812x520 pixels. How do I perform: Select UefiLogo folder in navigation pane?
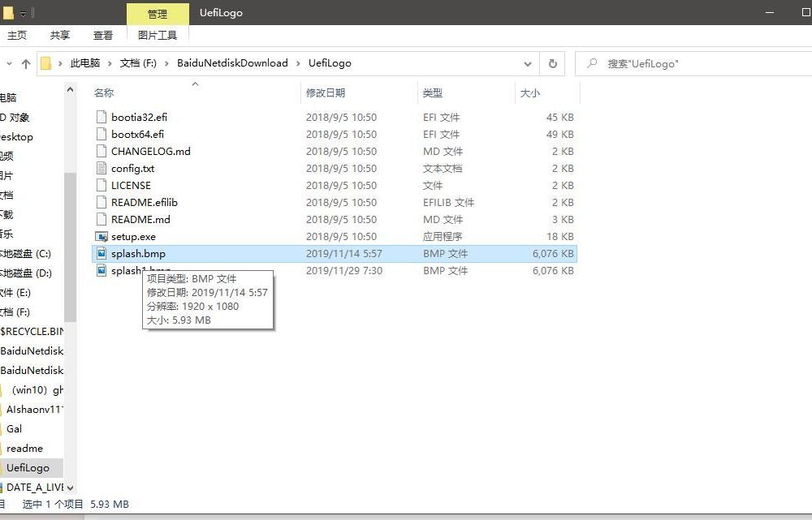coord(28,467)
